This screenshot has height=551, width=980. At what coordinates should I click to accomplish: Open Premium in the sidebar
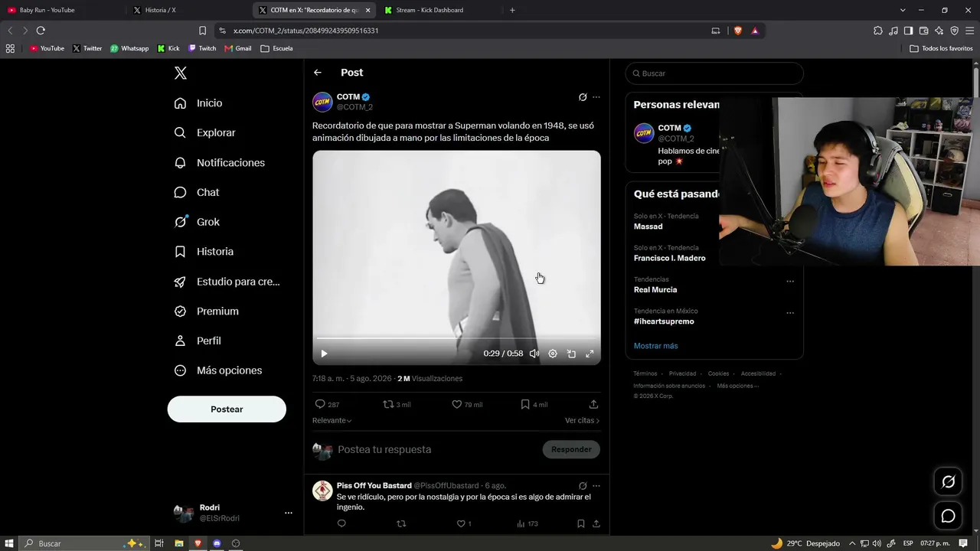[206, 311]
